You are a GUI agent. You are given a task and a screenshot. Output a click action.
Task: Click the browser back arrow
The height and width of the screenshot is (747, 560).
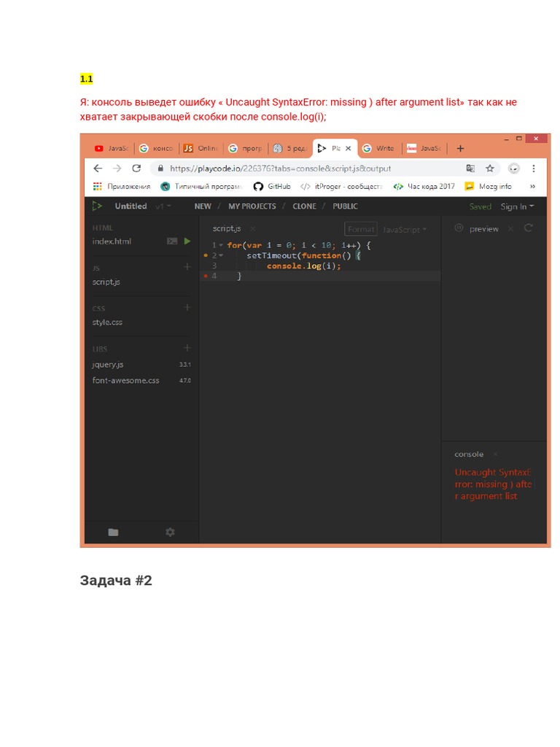pyautogui.click(x=98, y=169)
